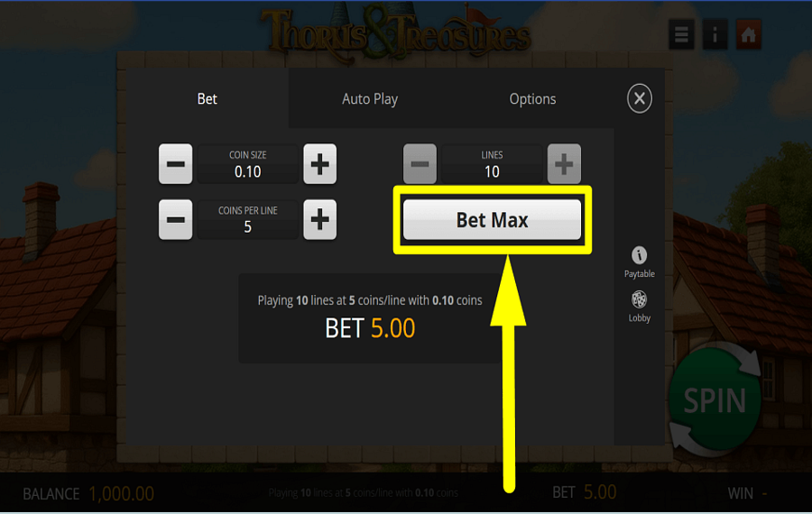Open the hamburger menu icon
Screen dimensions: 812x514
click(681, 34)
